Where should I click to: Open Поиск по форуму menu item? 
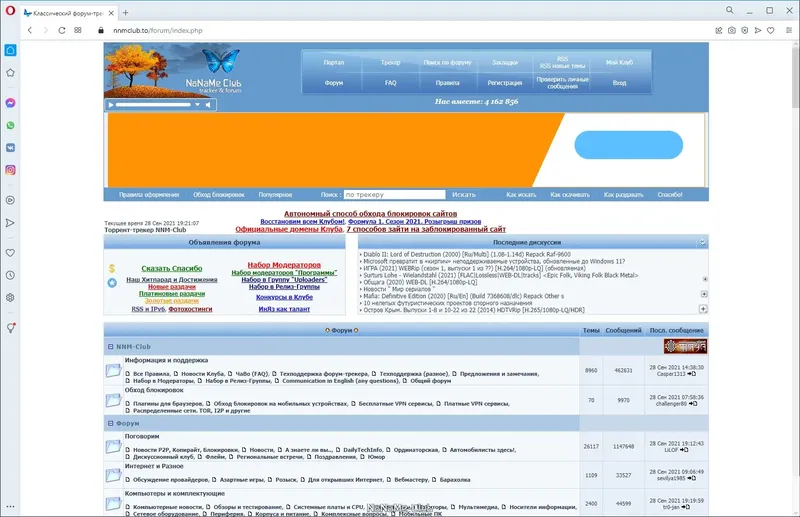[447, 62]
